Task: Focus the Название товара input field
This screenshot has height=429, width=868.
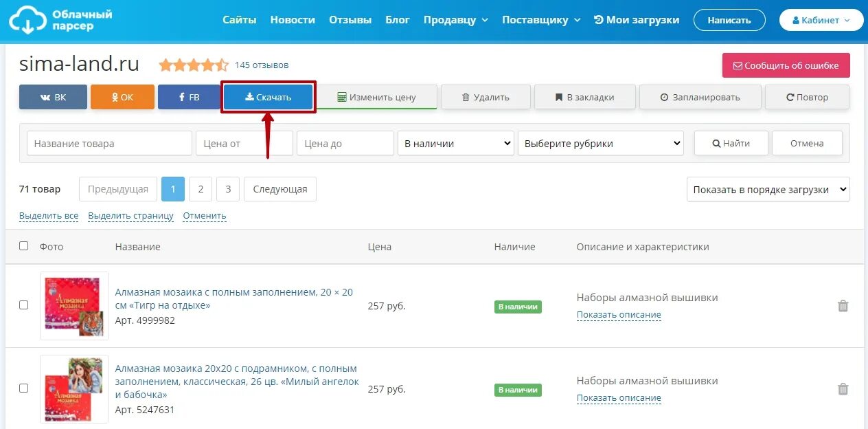Action: pyautogui.click(x=110, y=143)
